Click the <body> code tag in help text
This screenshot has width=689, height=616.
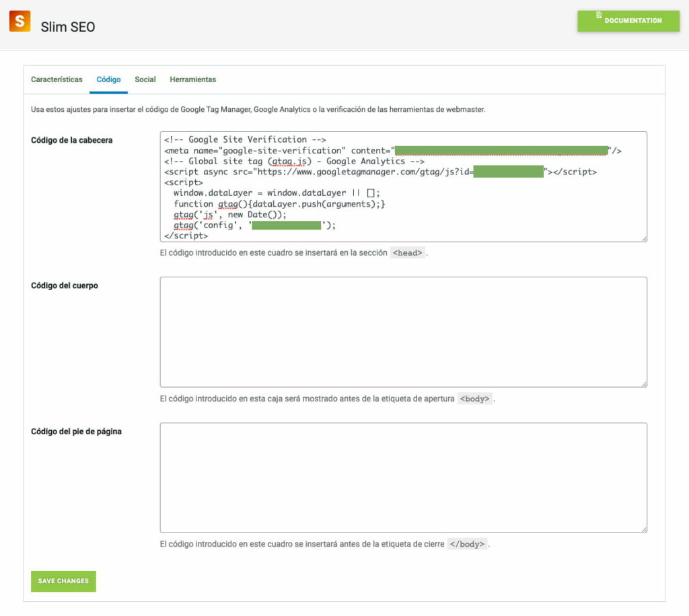[474, 399]
